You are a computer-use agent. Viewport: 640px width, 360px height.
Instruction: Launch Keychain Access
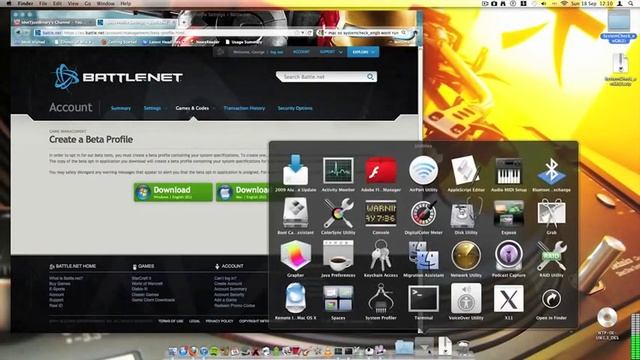[x=380, y=256]
